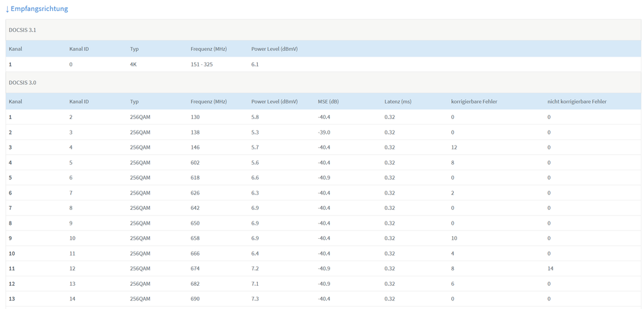Click Kanal ID header in DOCSIS 3.0 table
This screenshot has width=644, height=309.
click(x=79, y=102)
